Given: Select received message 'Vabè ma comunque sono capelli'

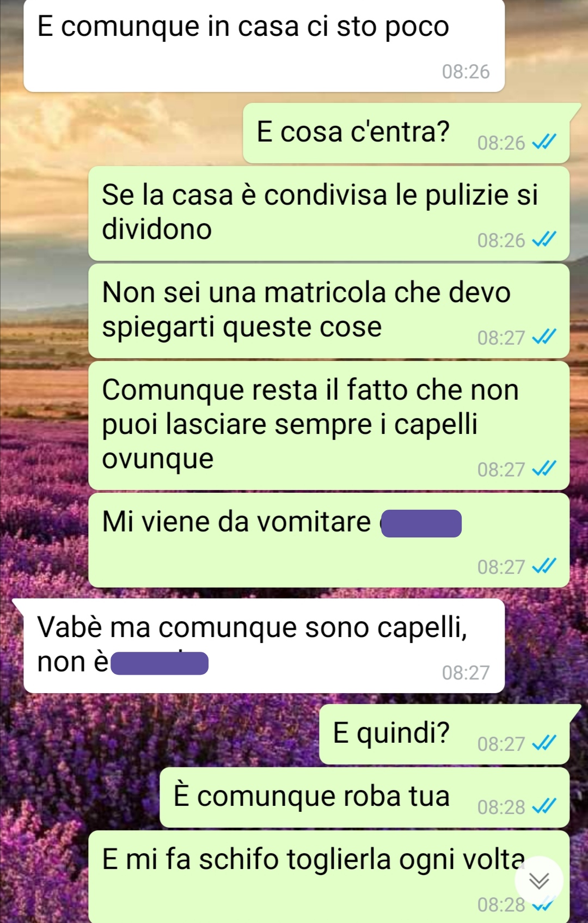Looking at the screenshot, I should coord(264,646).
